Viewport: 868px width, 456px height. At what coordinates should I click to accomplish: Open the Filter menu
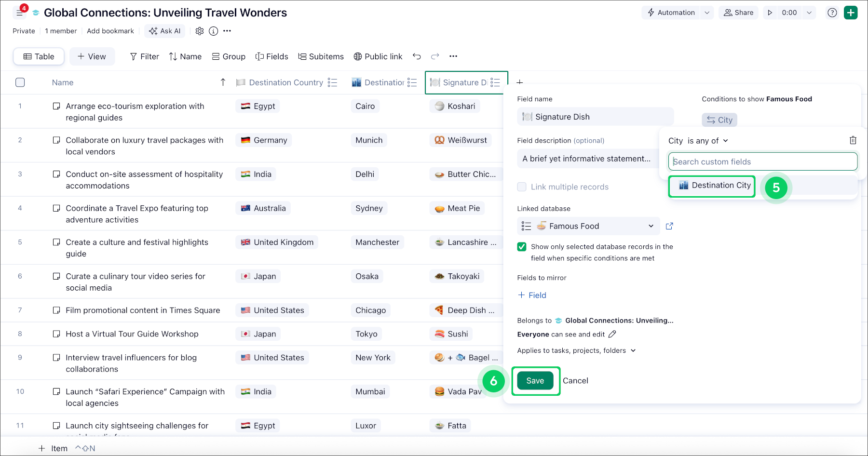click(x=144, y=56)
